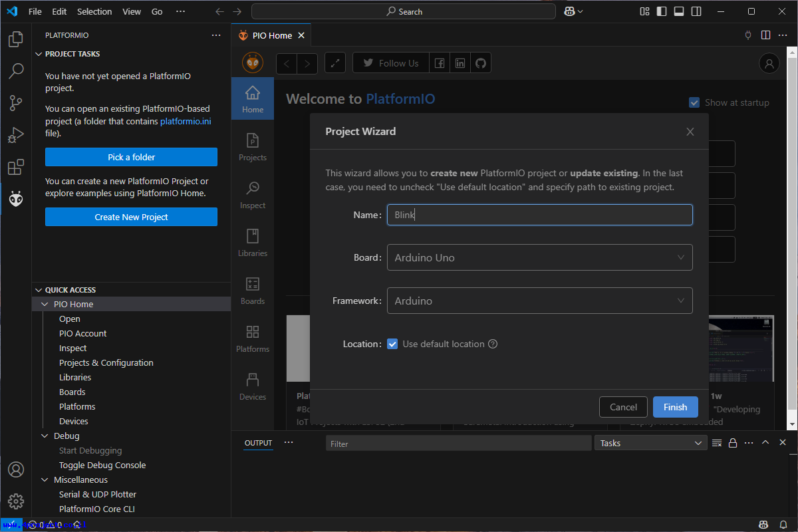Collapse the PIO Home tree node
Image resolution: width=798 pixels, height=532 pixels.
(x=45, y=304)
